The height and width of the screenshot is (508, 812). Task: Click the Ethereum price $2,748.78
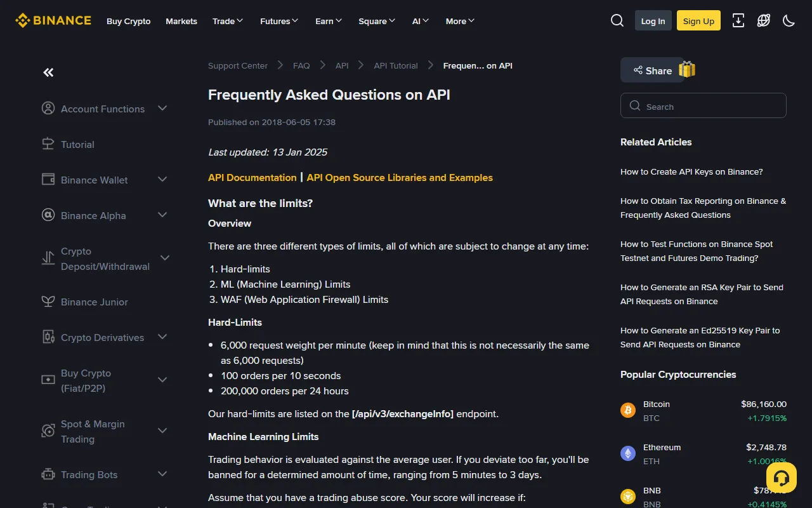click(766, 447)
